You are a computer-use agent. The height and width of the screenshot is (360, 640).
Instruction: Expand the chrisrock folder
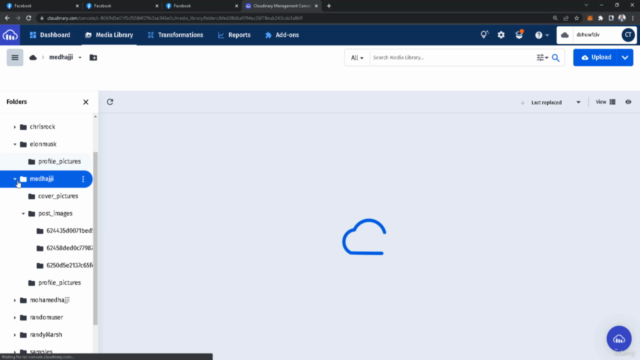tap(15, 127)
